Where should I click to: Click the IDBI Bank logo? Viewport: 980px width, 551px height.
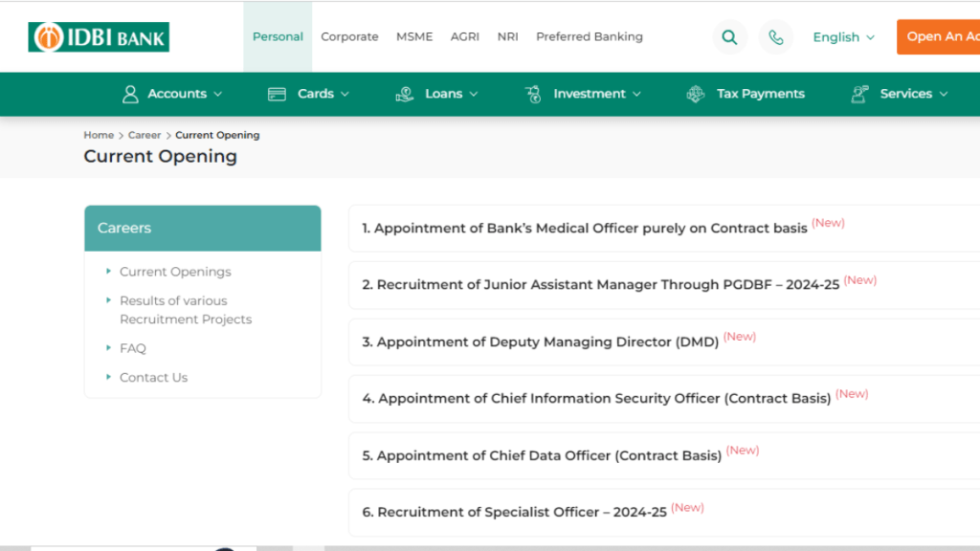pyautogui.click(x=99, y=37)
